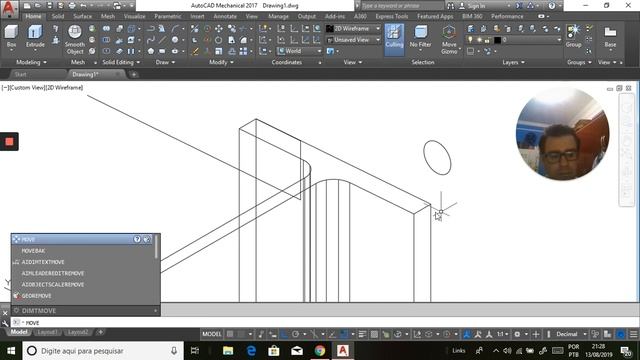640x360 pixels.
Task: Click the Customization menu icon in status bar
Action: pyautogui.click(x=633, y=334)
